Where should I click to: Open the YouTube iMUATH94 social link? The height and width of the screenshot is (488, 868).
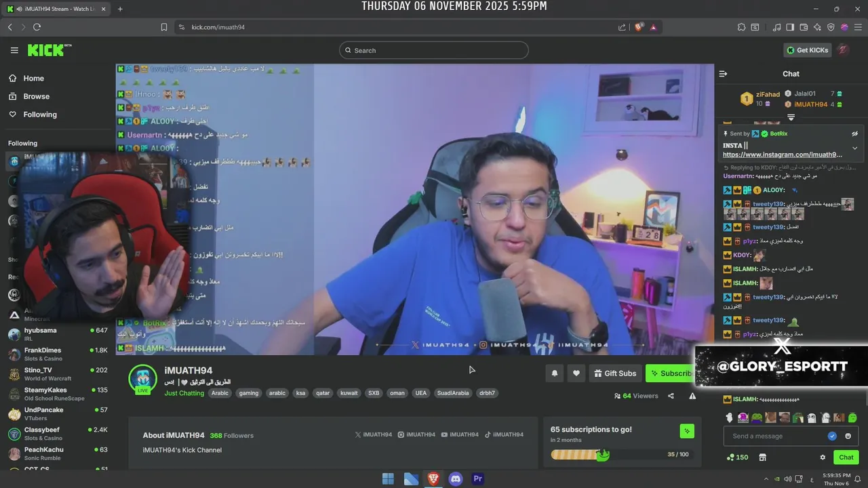click(x=460, y=434)
